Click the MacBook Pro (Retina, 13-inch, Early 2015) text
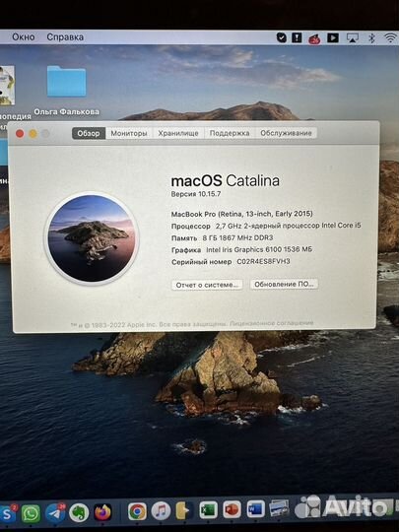This screenshot has width=399, height=532. (x=242, y=214)
